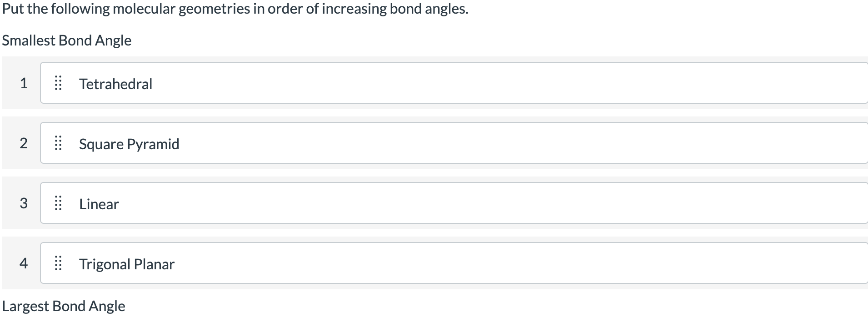The width and height of the screenshot is (868, 323).
Task: Click the question prompt text
Action: (x=234, y=8)
